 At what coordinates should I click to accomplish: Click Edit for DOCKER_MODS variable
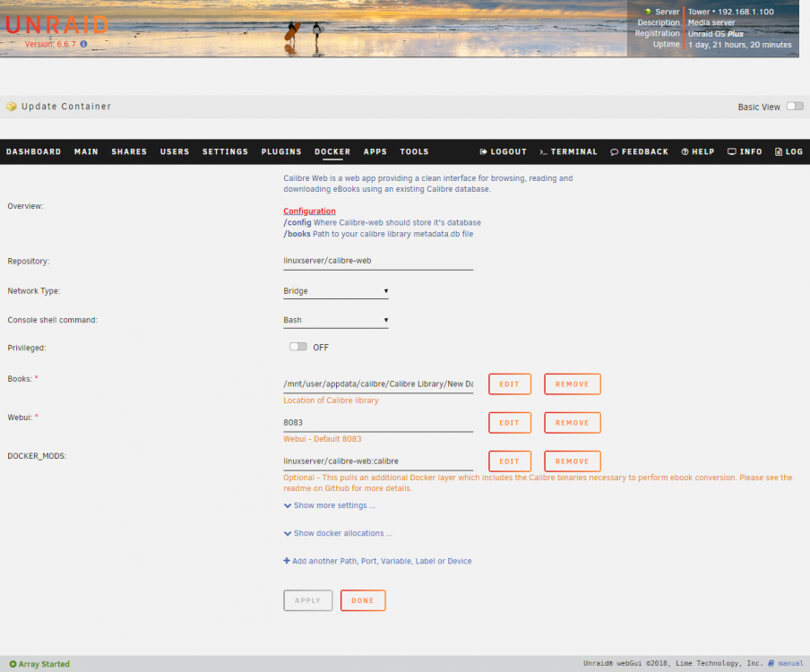click(x=510, y=461)
